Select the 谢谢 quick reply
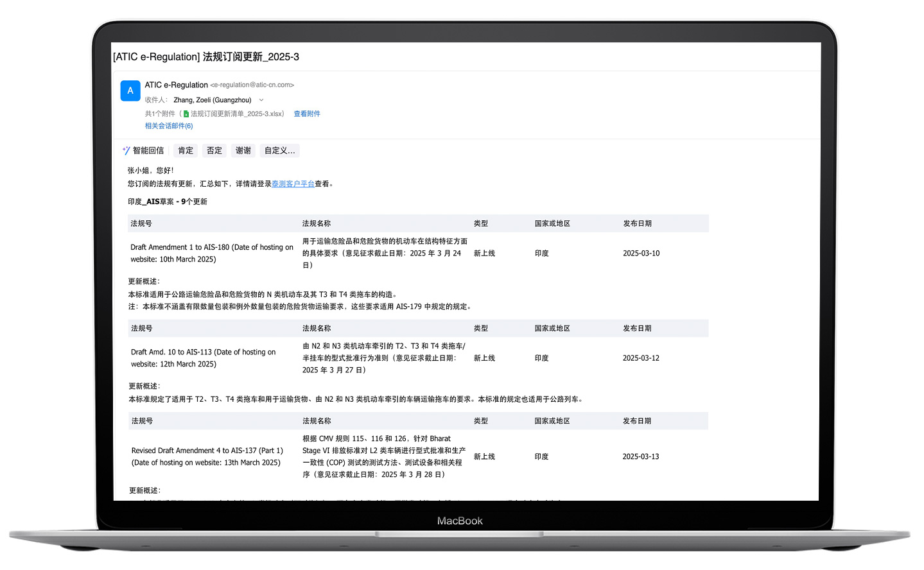 [x=243, y=151]
